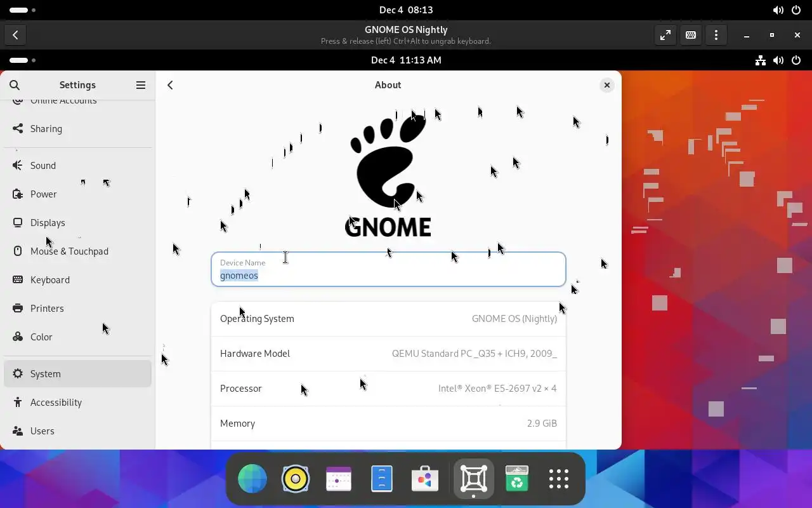The height and width of the screenshot is (508, 812).
Task: Open Power settings panel
Action: (x=77, y=194)
